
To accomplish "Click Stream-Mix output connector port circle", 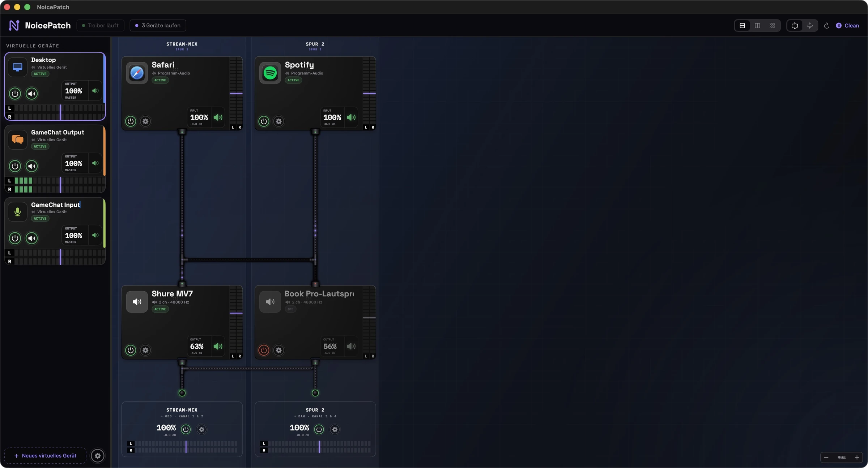I will click(182, 393).
